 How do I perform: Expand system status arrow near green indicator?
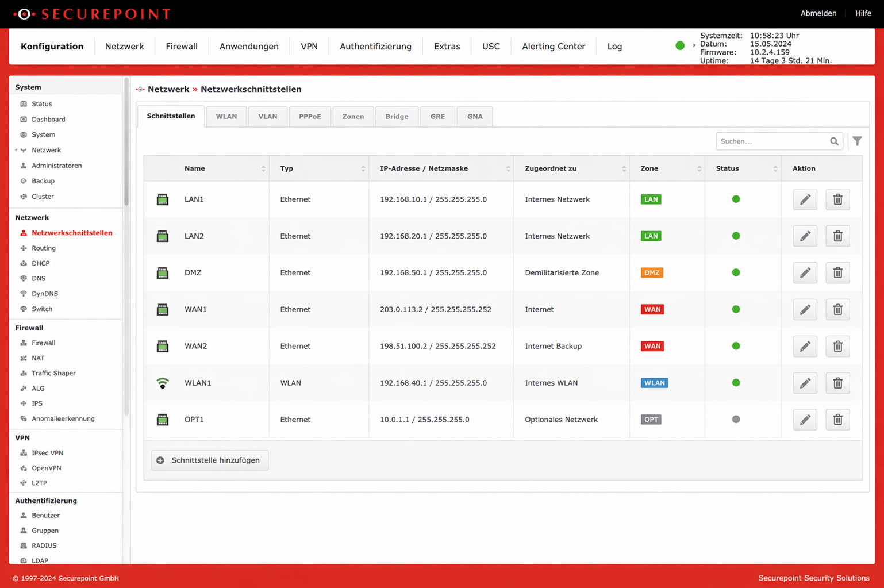(x=694, y=45)
